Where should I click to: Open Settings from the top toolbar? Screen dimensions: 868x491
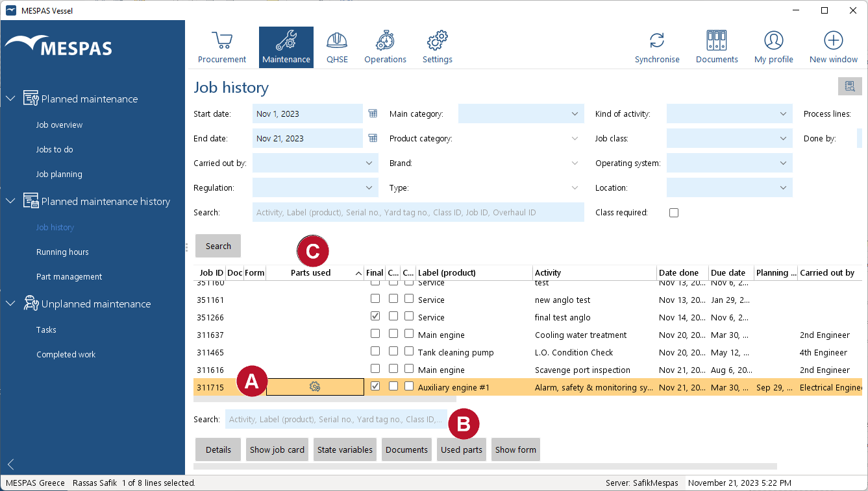pos(438,47)
